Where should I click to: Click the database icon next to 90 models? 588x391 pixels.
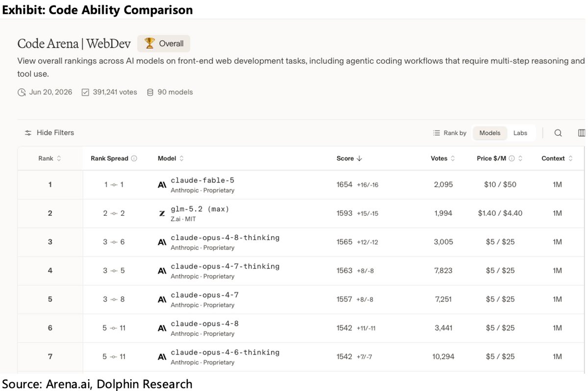coord(150,92)
